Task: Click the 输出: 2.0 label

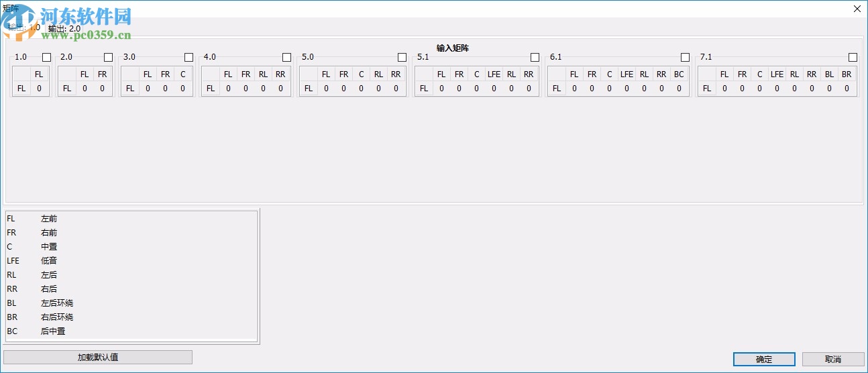Action: click(x=64, y=29)
